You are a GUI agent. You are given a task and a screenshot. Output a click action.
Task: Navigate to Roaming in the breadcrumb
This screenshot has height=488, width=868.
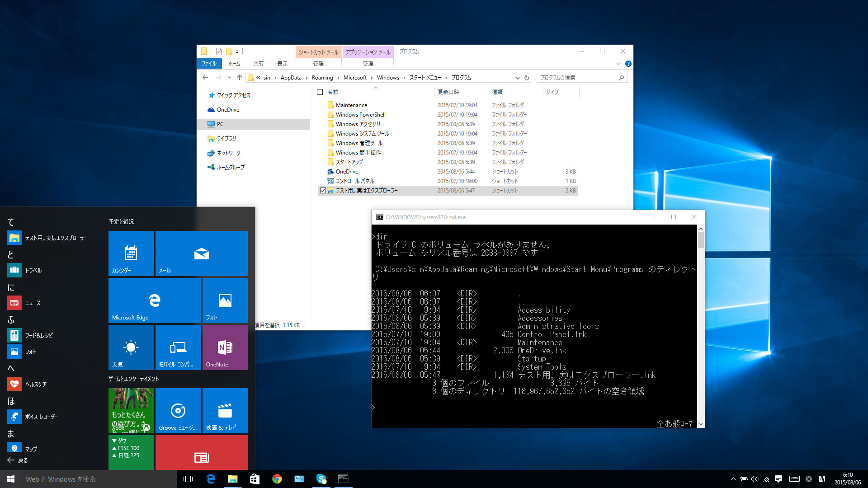[x=322, y=78]
